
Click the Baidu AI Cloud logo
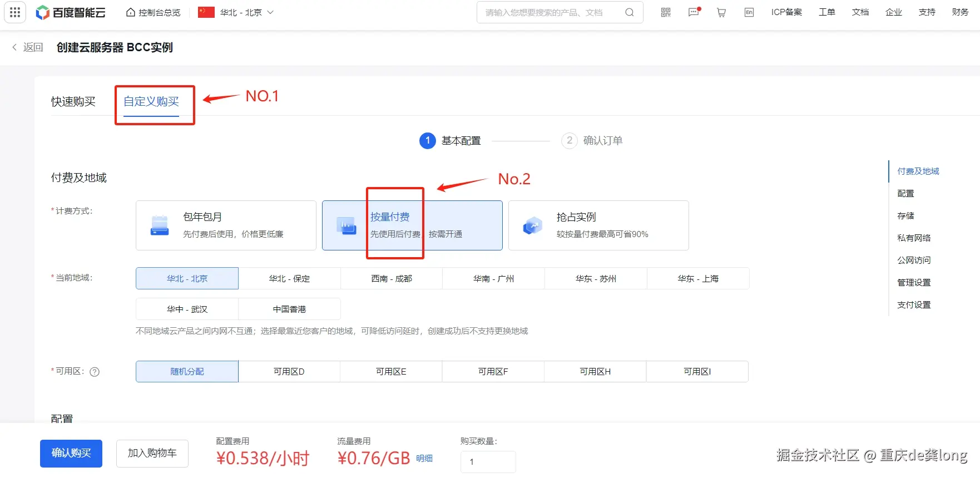[x=71, y=12]
